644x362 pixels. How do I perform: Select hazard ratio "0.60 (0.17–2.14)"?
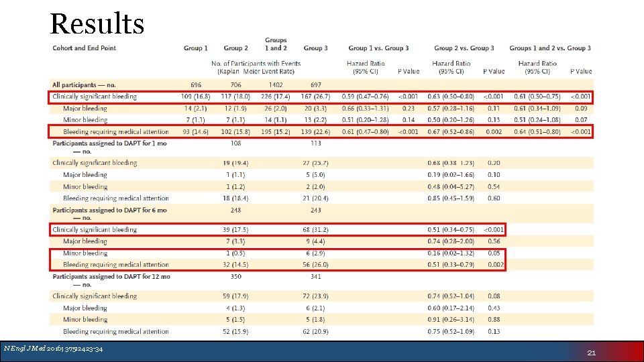(x=451, y=308)
